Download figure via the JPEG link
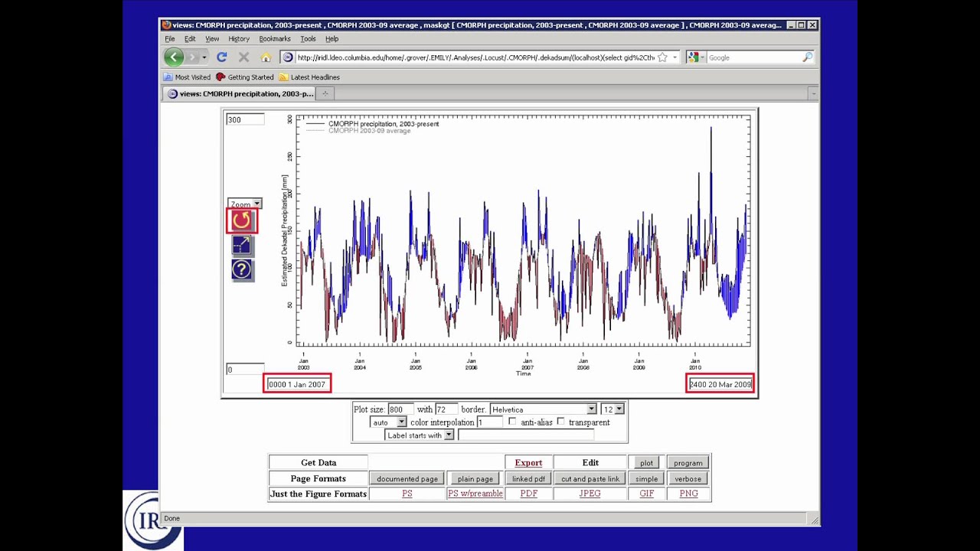 tap(590, 494)
